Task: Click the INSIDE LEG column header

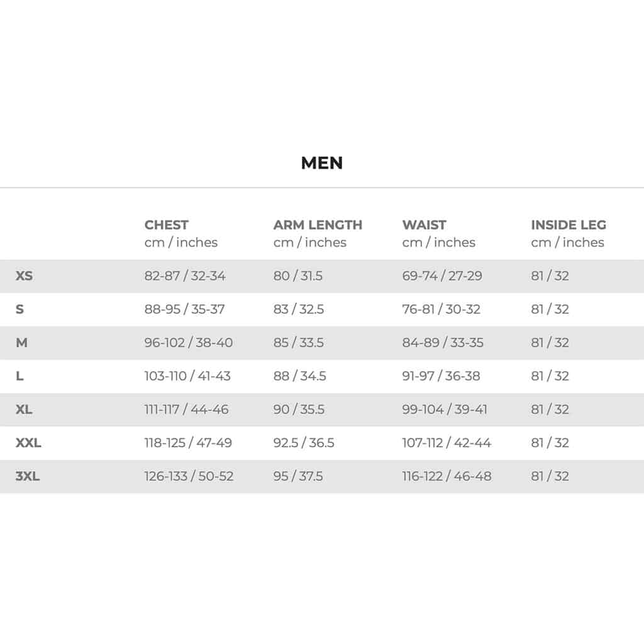Action: 569,225
